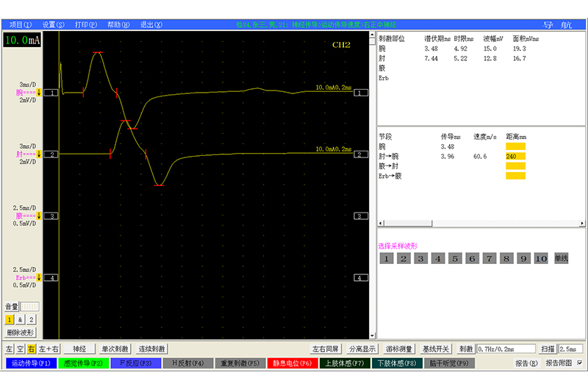Click the yellow arrow icon beside 肘 channel

tap(39, 154)
